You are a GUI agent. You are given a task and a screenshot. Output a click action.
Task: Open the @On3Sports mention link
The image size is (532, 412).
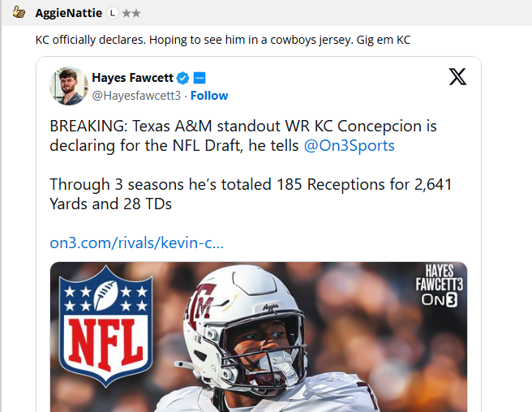point(349,146)
